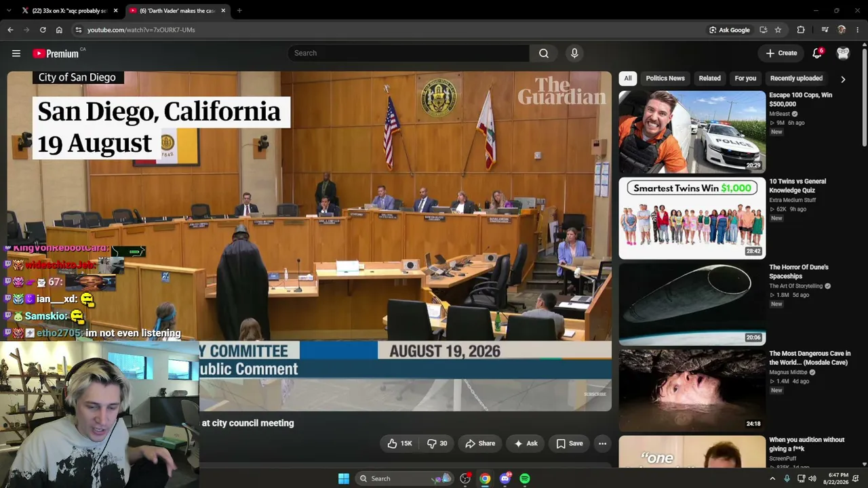Filter recommendations by Politics News

[665, 78]
